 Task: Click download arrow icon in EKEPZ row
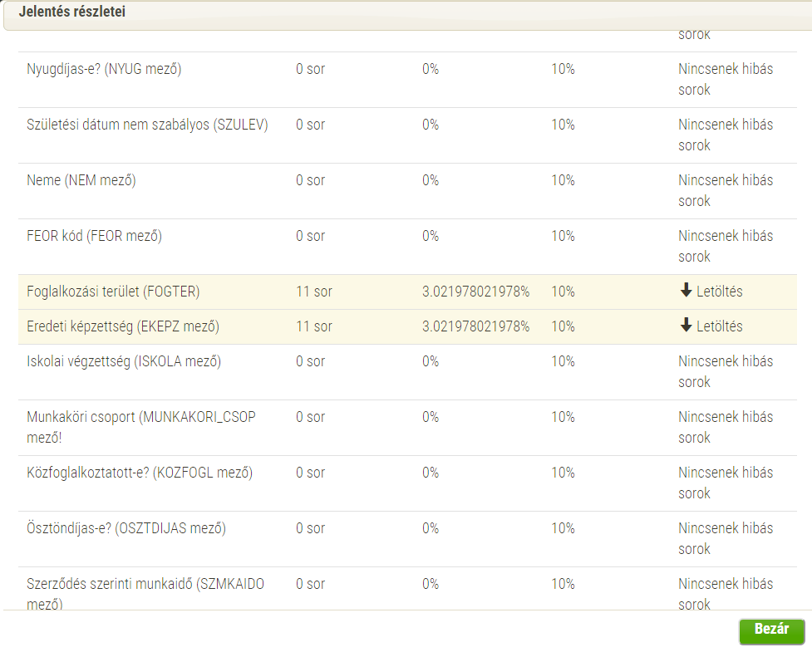pyautogui.click(x=686, y=325)
